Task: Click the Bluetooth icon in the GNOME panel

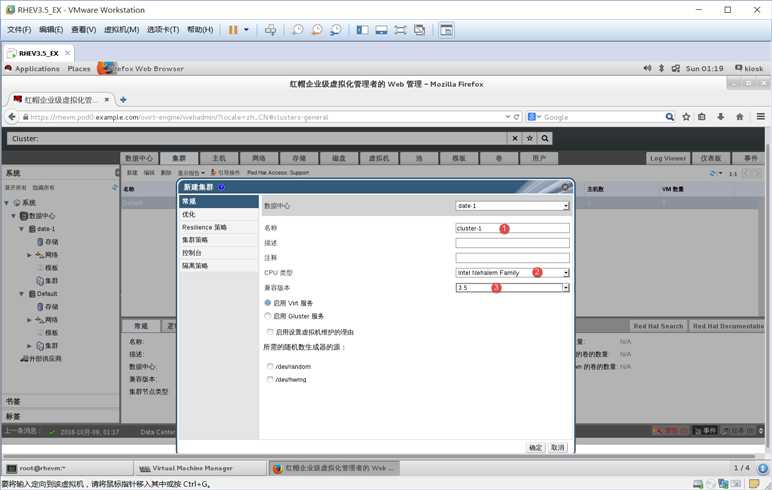Action: coord(661,68)
